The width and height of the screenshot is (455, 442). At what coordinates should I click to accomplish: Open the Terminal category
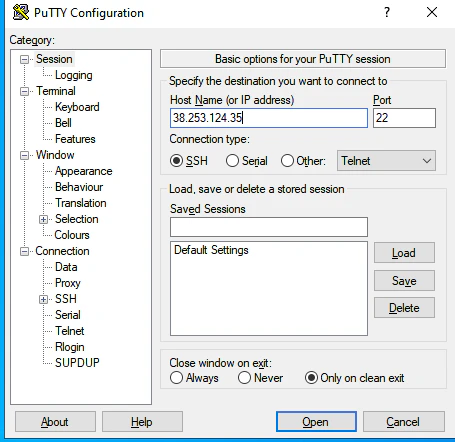tap(56, 91)
